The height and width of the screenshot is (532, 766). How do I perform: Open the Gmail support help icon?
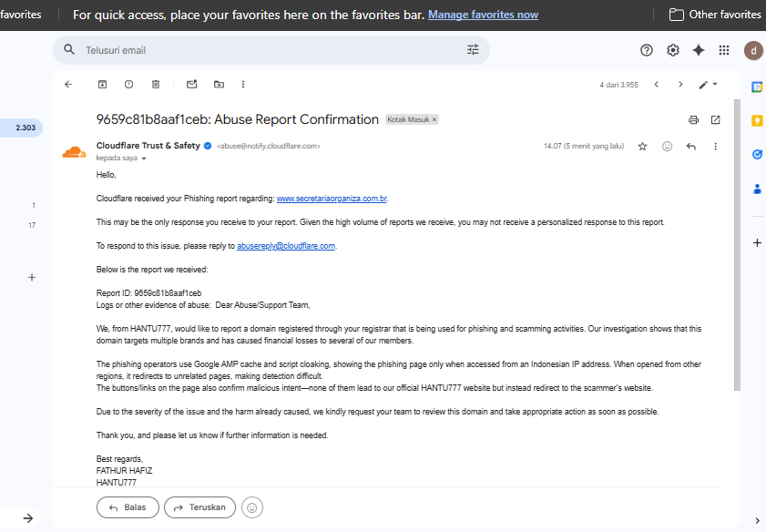click(x=647, y=50)
